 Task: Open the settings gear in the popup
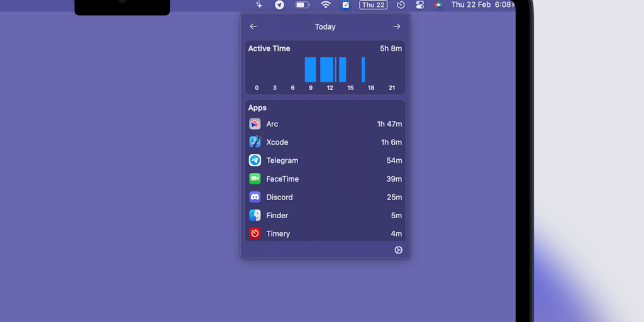pos(398,250)
